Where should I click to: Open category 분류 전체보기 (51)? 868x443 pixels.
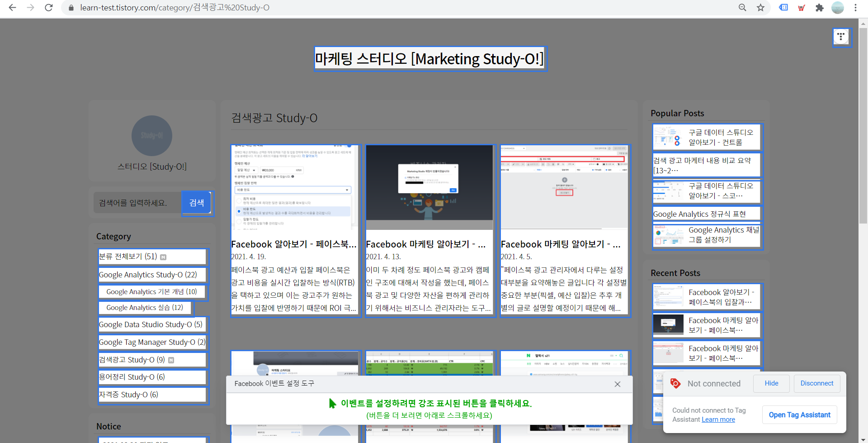pyautogui.click(x=152, y=257)
